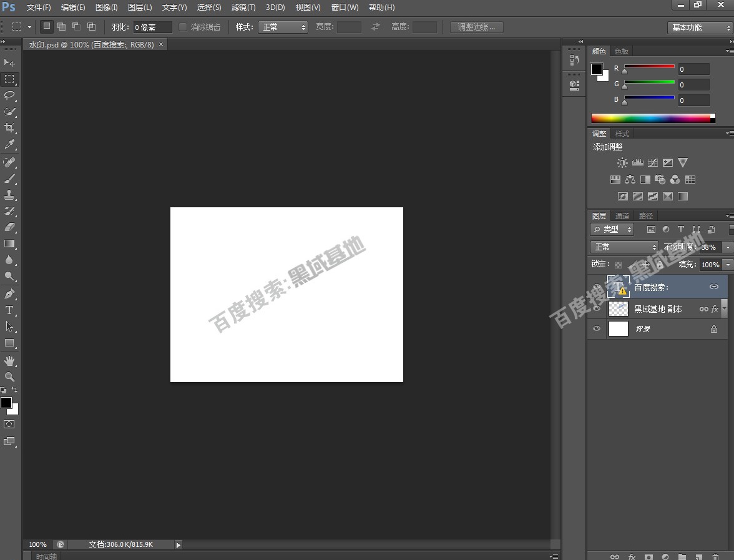This screenshot has height=560, width=734.
Task: Select the Zoom tool
Action: [9, 376]
